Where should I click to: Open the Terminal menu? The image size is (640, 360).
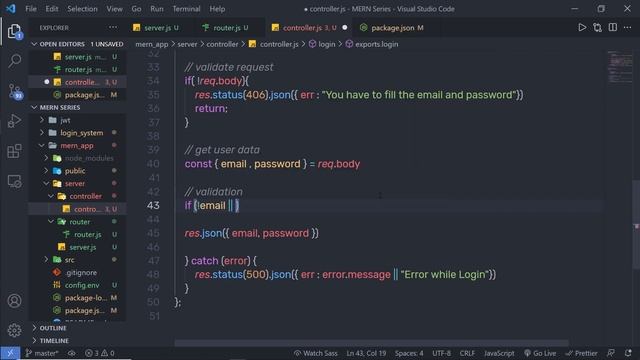[x=186, y=9]
